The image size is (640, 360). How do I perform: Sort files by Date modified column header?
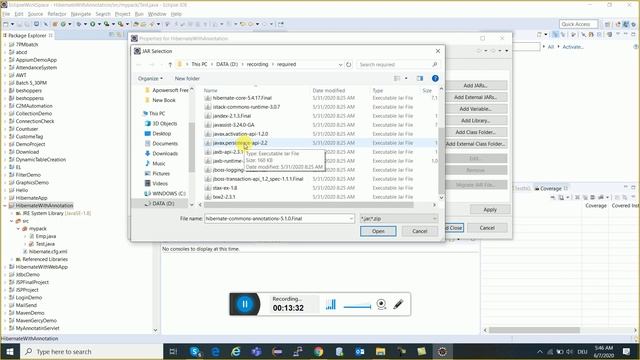coord(329,90)
